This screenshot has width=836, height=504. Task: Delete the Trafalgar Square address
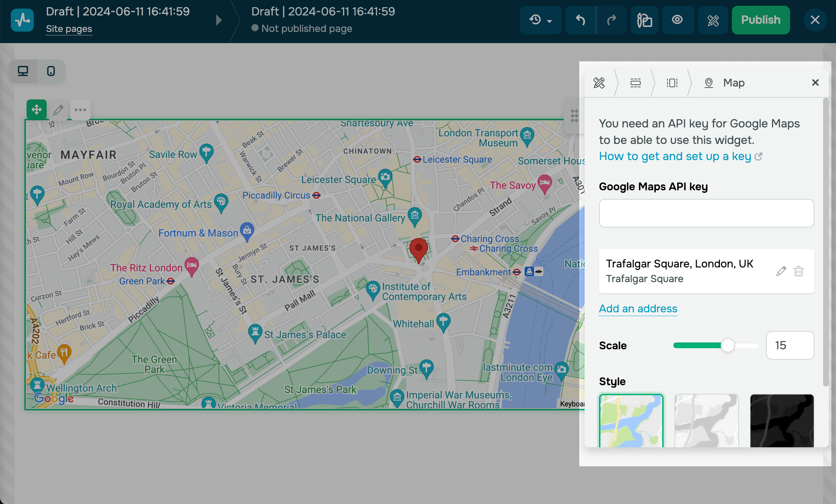tap(799, 271)
